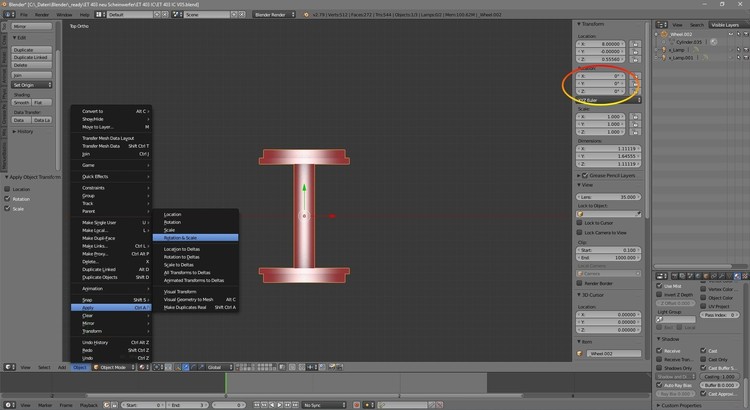Choose 'Visual Transform' in the Apply submenu
Image resolution: width=750 pixels, height=410 pixels.
coord(195,291)
